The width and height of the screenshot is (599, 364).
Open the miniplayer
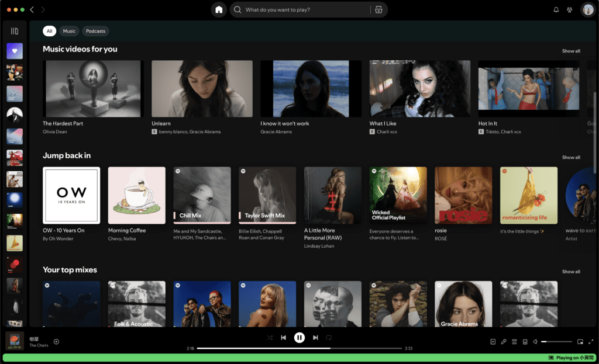point(580,341)
